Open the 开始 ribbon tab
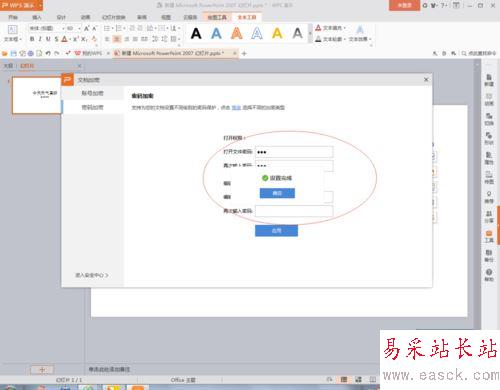The image size is (500, 390). [13, 17]
